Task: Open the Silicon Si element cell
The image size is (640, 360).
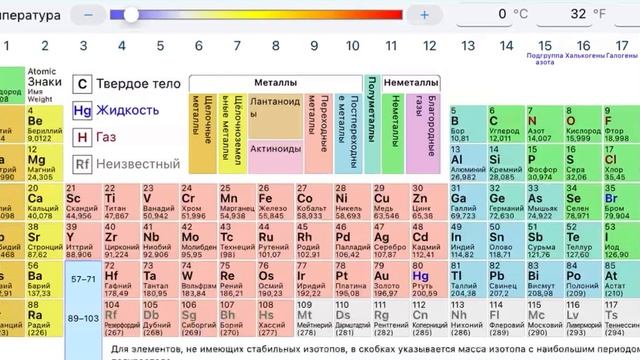Action: tap(506, 163)
